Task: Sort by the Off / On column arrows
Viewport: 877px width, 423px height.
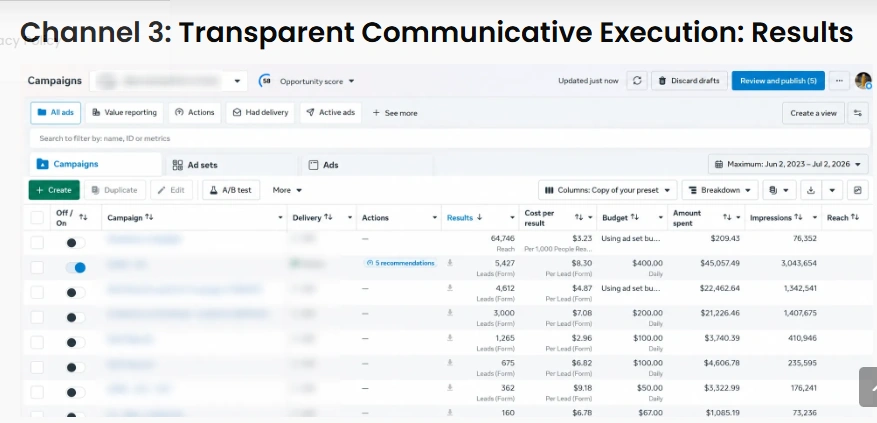Action: coord(83,217)
